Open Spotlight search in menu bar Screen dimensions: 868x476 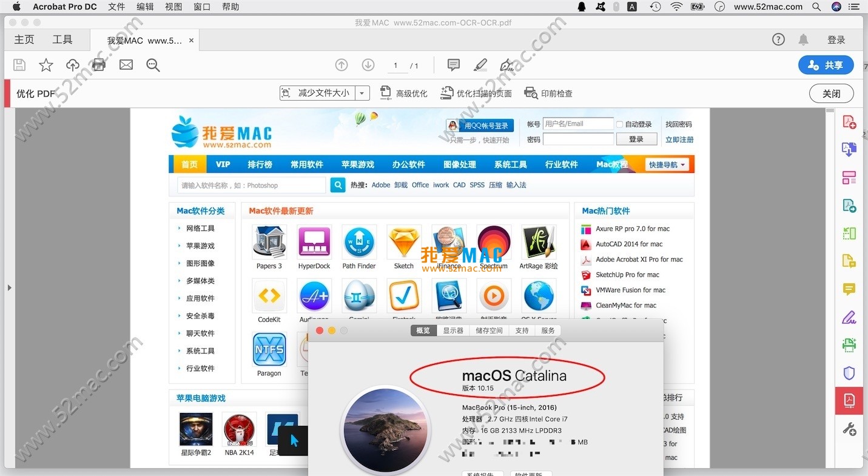coord(816,7)
